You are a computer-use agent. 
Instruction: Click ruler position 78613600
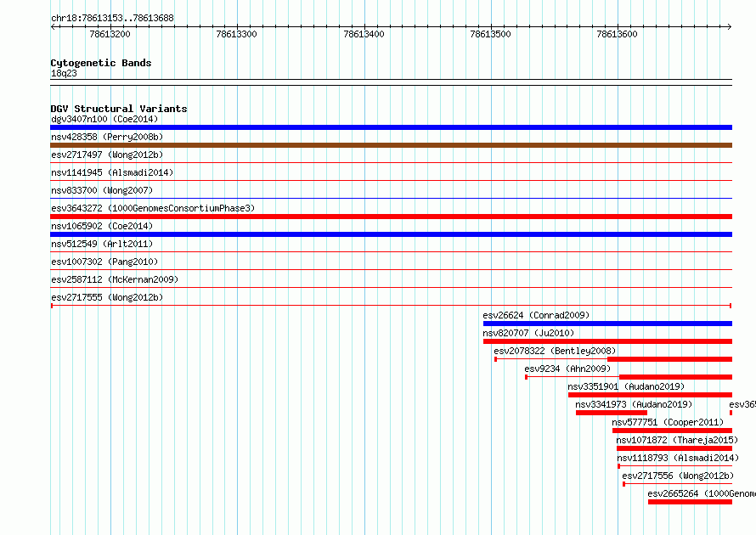click(618, 34)
